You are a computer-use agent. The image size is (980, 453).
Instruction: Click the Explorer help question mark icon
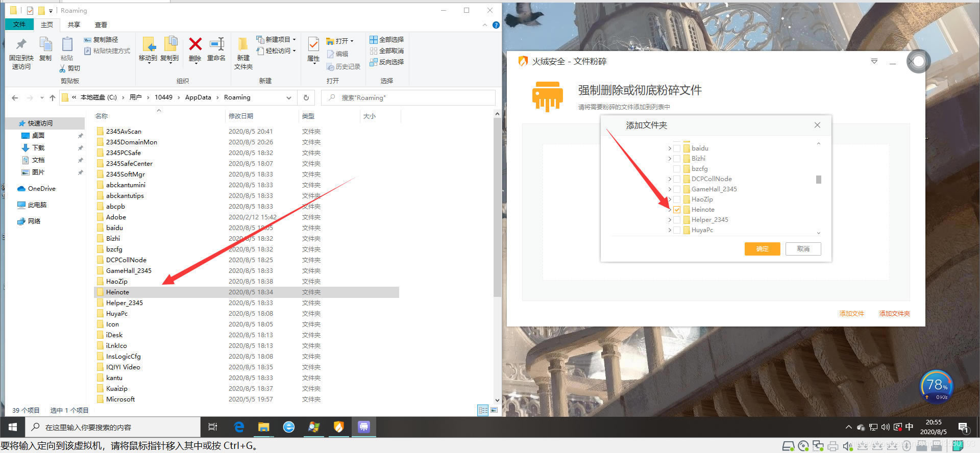[496, 25]
